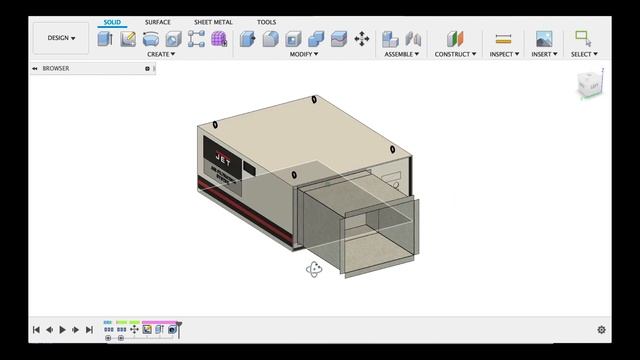
Task: Open the DESIGN workspace dropdown
Action: 61,38
